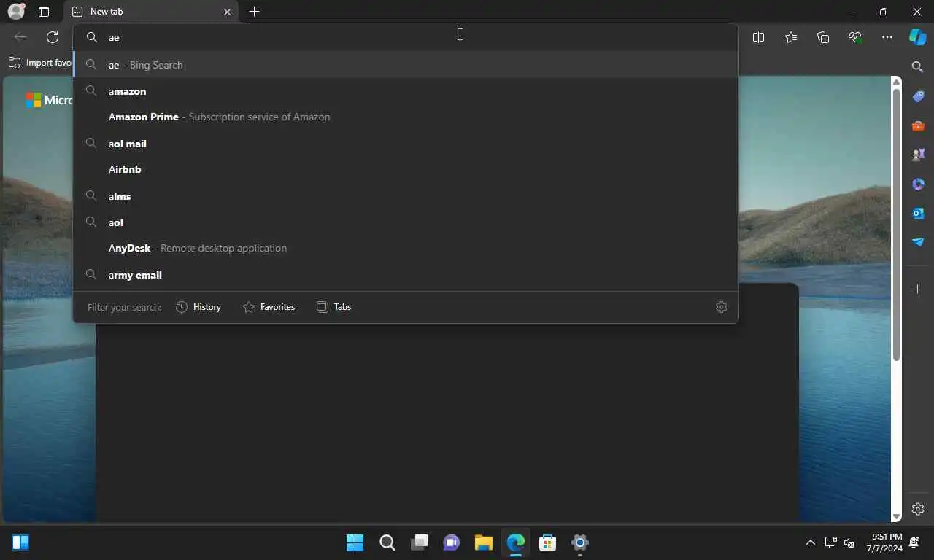This screenshot has width=934, height=560.
Task: Close the New tab
Action: click(227, 12)
